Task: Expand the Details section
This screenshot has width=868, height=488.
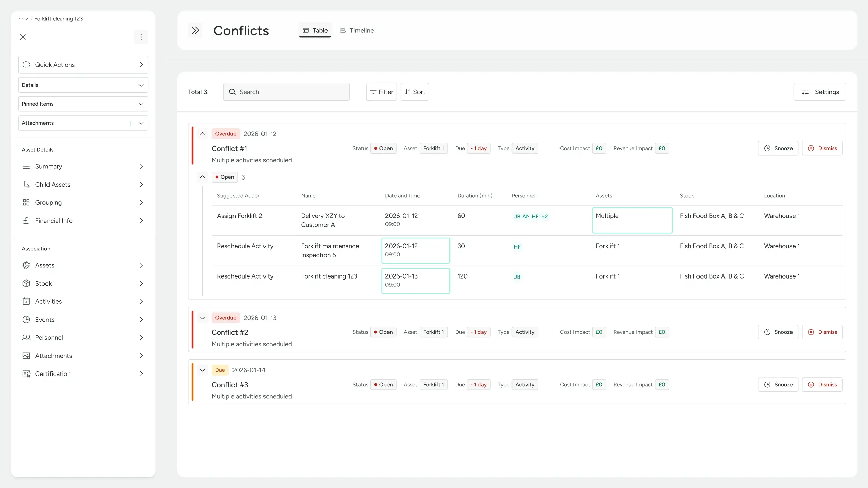Action: (x=141, y=85)
